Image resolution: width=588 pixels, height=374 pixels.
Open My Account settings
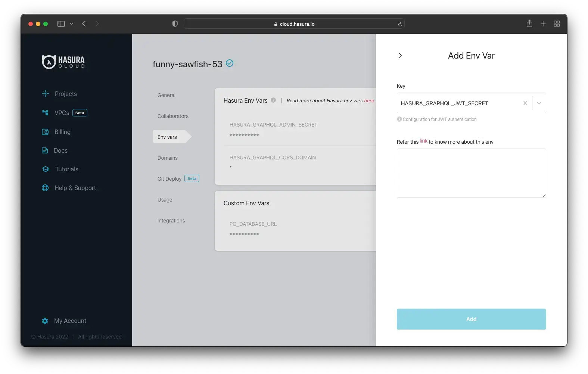[x=70, y=321]
